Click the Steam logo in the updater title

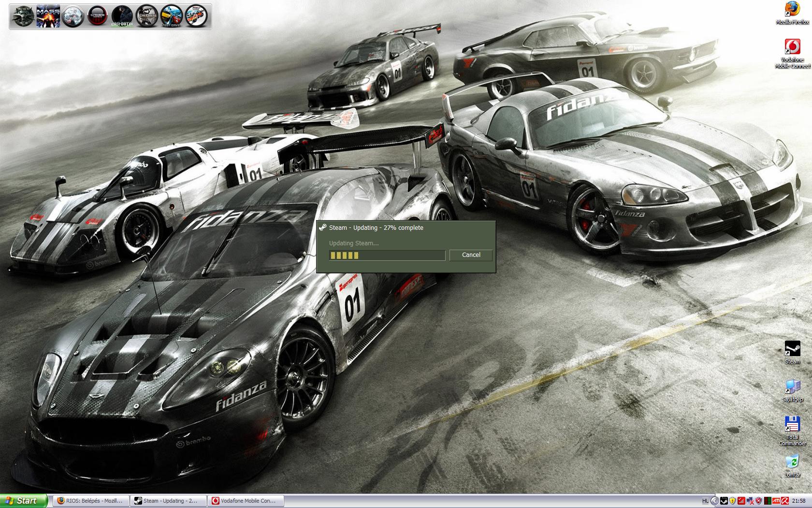click(322, 227)
